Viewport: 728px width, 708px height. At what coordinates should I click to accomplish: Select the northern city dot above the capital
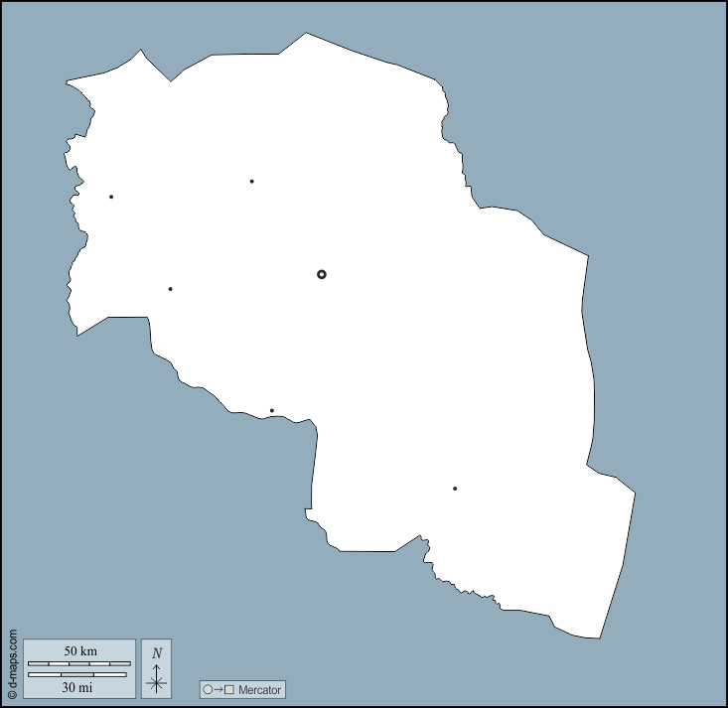[252, 182]
